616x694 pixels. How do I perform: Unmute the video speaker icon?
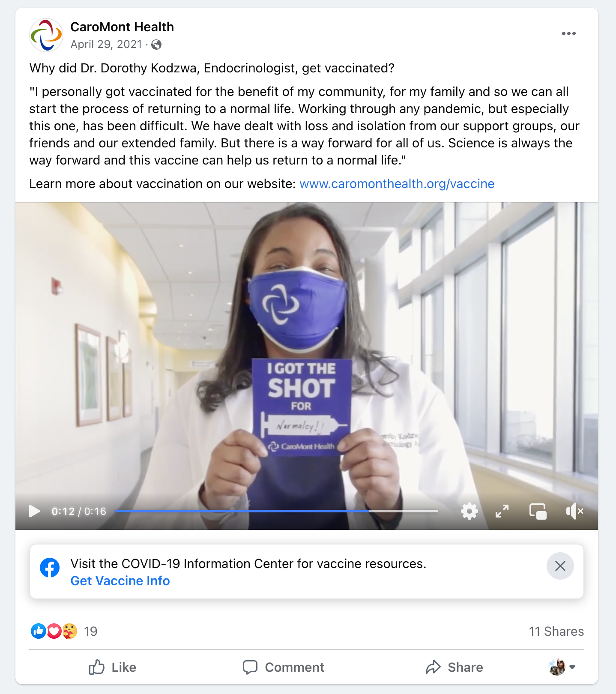point(574,511)
